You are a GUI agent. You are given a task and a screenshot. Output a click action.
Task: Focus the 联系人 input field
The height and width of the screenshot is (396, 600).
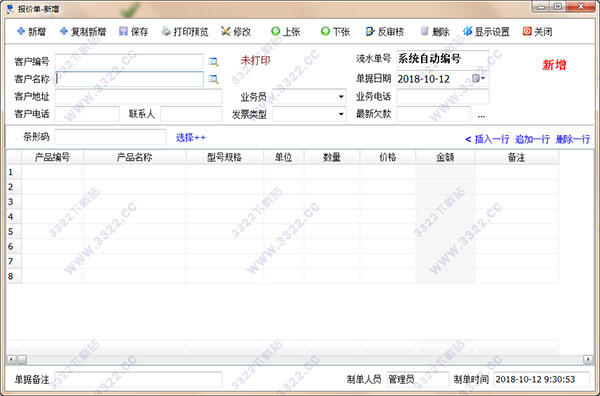pyautogui.click(x=191, y=114)
